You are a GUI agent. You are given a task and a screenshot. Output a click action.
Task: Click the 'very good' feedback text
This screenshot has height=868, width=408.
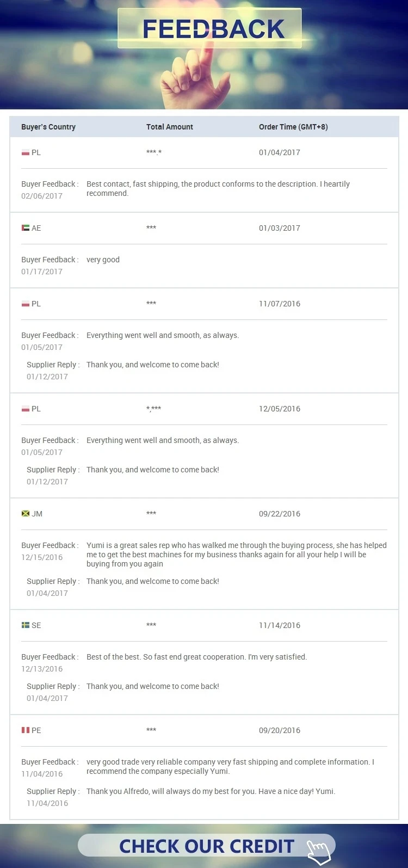click(103, 260)
